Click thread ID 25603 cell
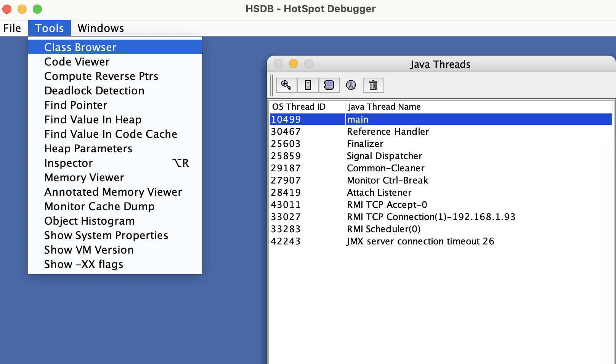 coord(308,144)
